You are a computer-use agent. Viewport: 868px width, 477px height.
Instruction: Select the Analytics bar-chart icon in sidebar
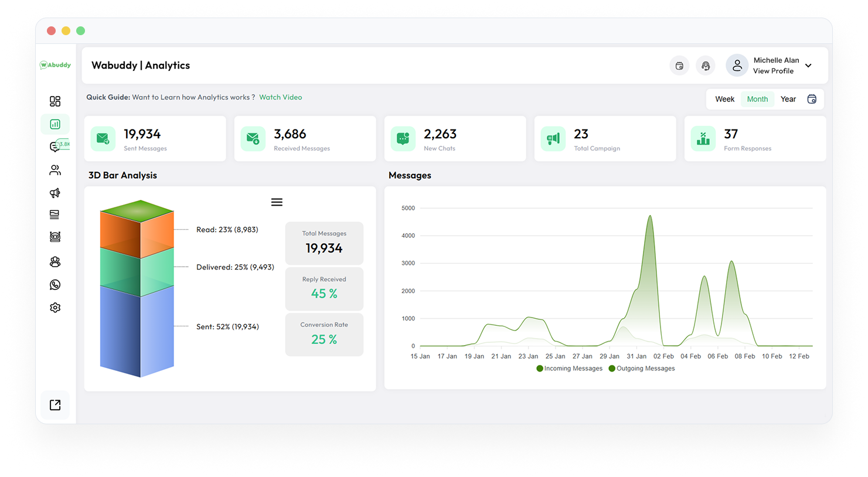tap(55, 124)
